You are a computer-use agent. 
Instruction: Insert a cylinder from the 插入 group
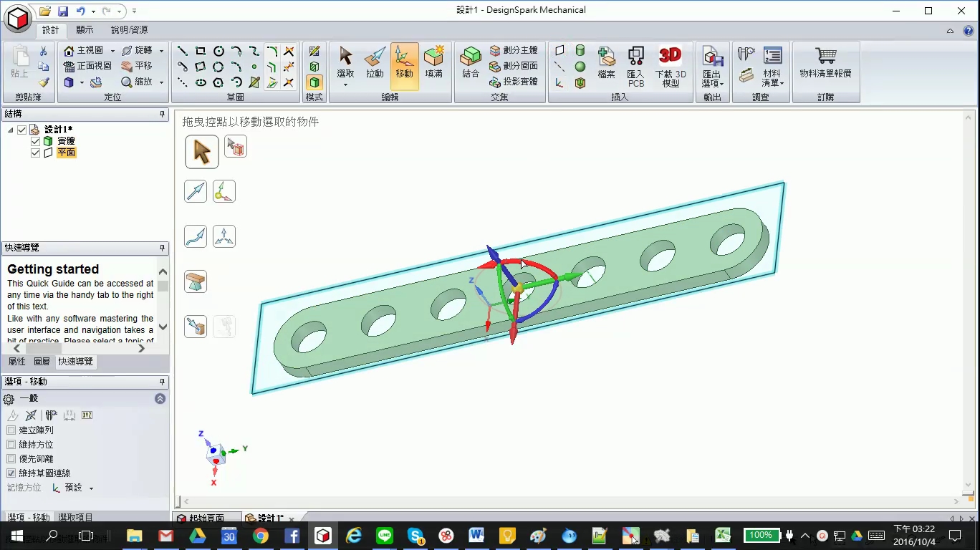580,51
